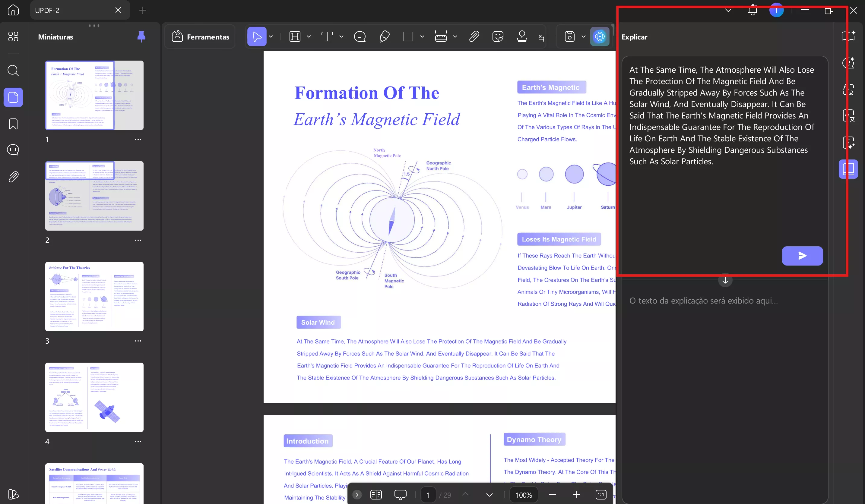Toggle the two-page reading view
This screenshot has width=865, height=504.
click(x=376, y=494)
